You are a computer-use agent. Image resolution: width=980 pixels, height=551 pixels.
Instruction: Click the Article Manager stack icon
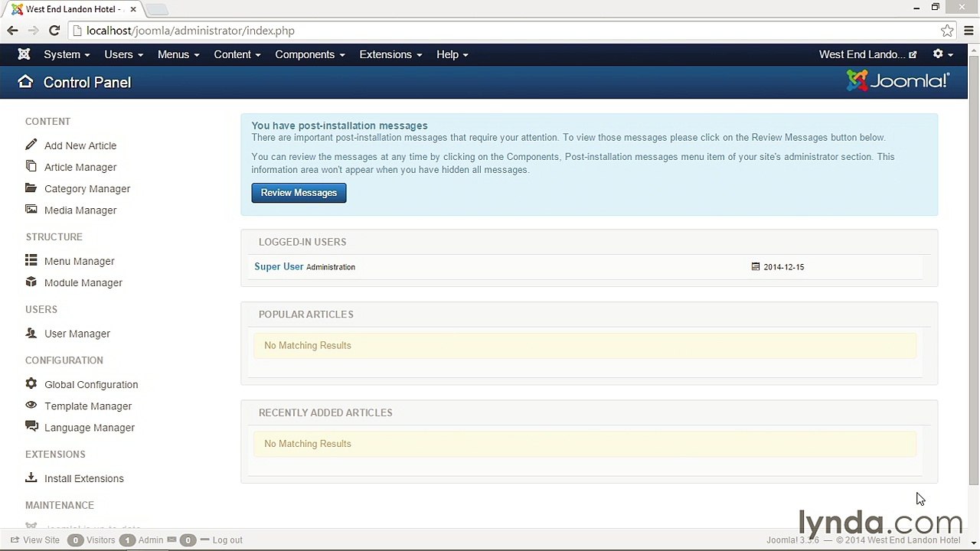pyautogui.click(x=31, y=166)
